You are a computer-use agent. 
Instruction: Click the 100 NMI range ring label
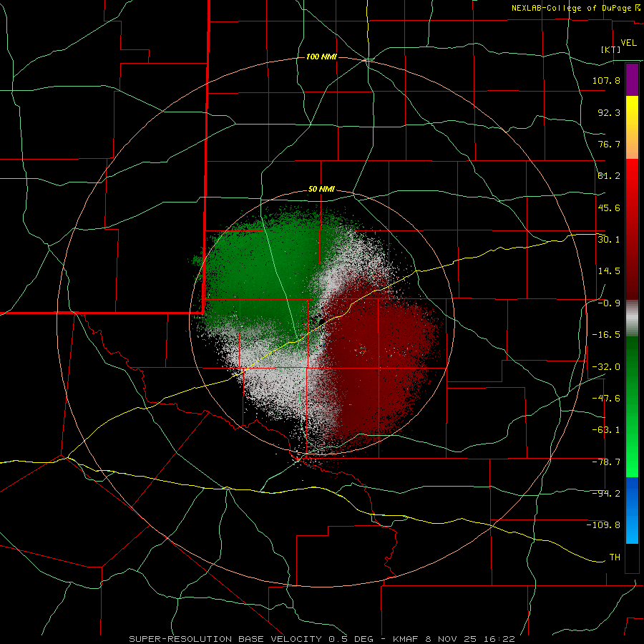pyautogui.click(x=321, y=57)
